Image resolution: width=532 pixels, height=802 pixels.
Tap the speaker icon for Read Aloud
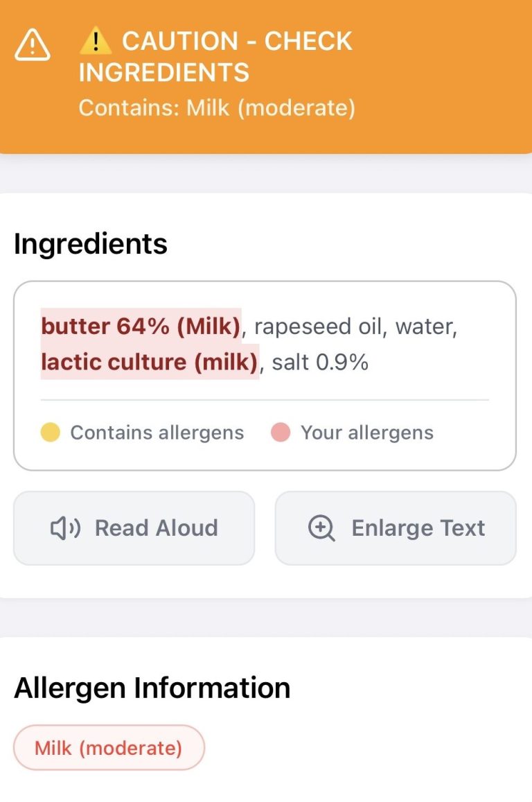tap(66, 528)
